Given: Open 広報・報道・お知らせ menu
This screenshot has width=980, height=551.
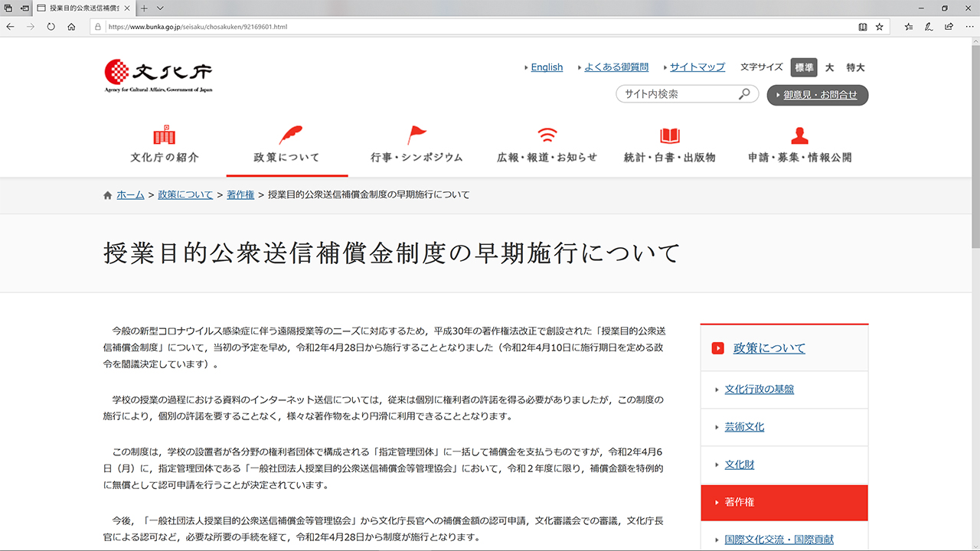Looking at the screenshot, I should [x=547, y=145].
